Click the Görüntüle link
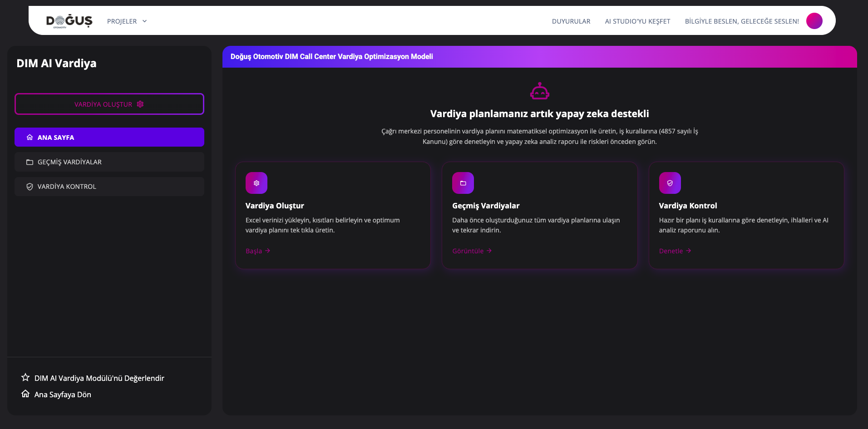The height and width of the screenshot is (429, 868). [472, 251]
